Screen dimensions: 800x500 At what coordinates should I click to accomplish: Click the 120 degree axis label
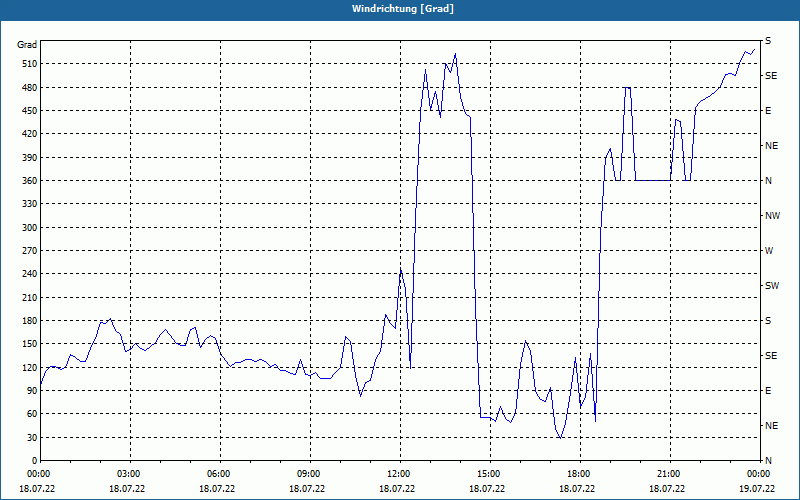[30, 367]
